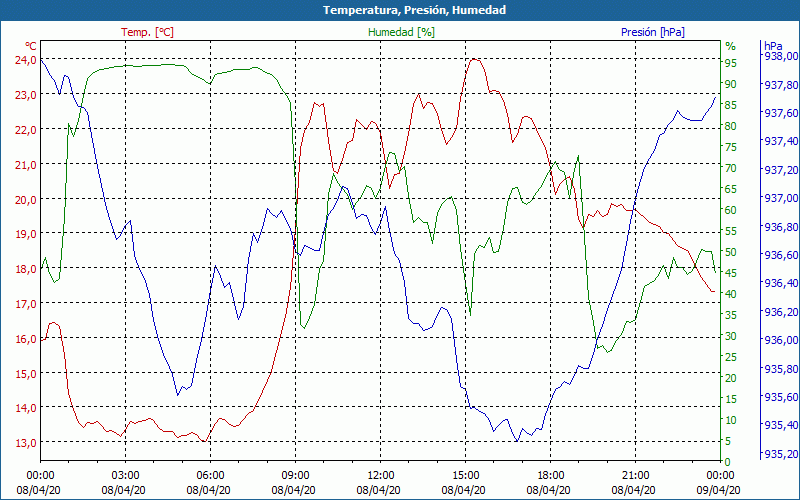800x500 pixels.
Task: Click the '15:00' time axis label
Action: [465, 475]
